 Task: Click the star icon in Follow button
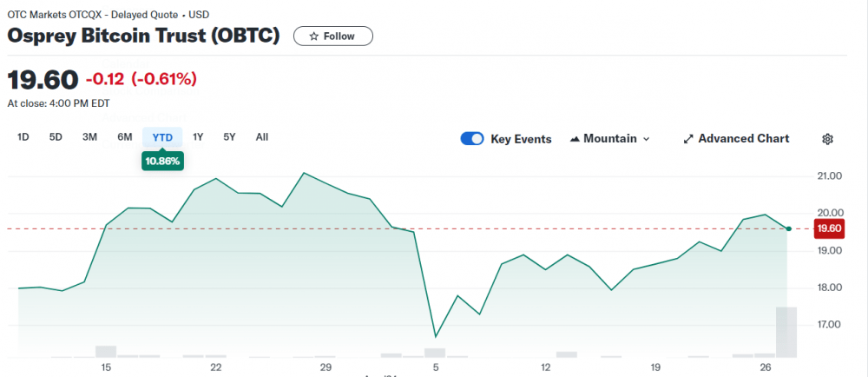click(x=314, y=36)
